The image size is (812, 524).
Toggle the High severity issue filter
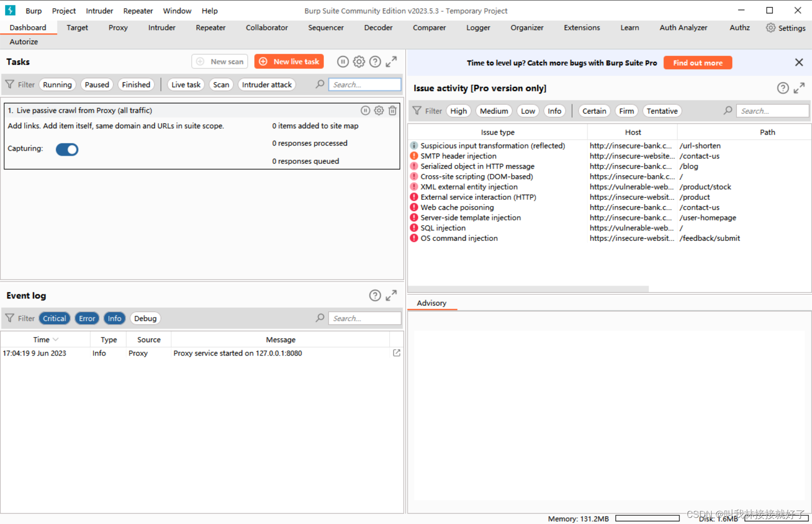(x=459, y=111)
